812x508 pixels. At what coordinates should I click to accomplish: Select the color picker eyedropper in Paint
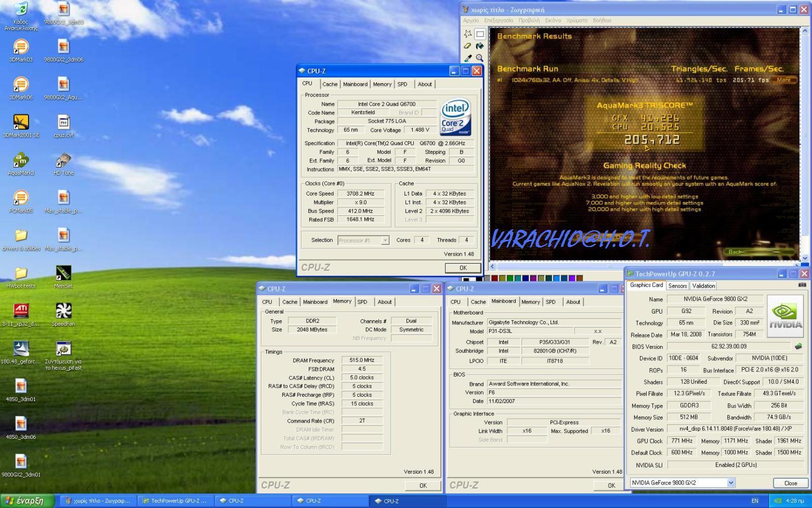click(x=467, y=58)
